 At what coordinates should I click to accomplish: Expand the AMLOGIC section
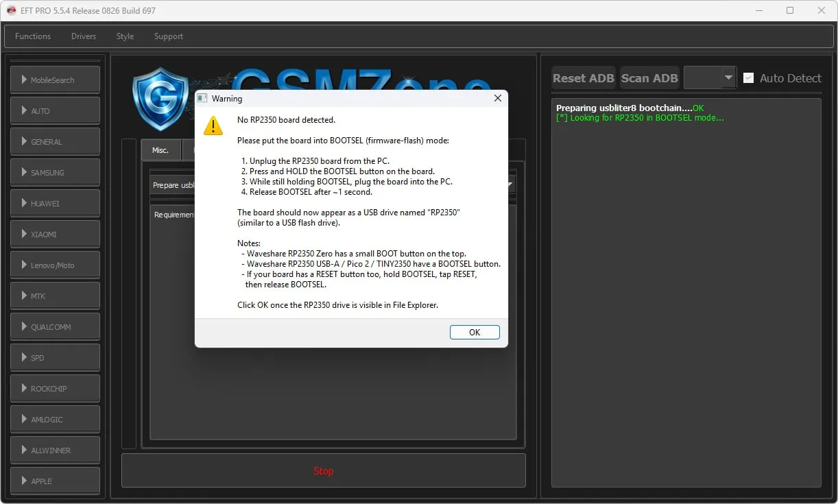click(55, 419)
